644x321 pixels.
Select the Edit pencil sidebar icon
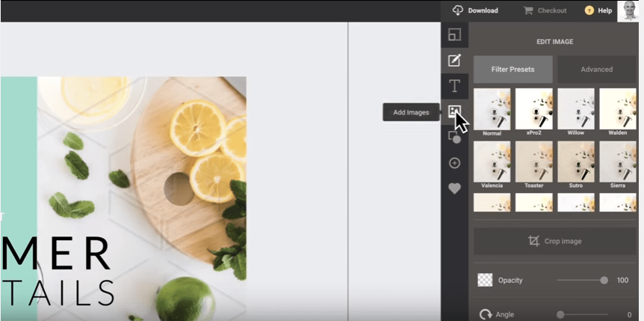tap(454, 61)
